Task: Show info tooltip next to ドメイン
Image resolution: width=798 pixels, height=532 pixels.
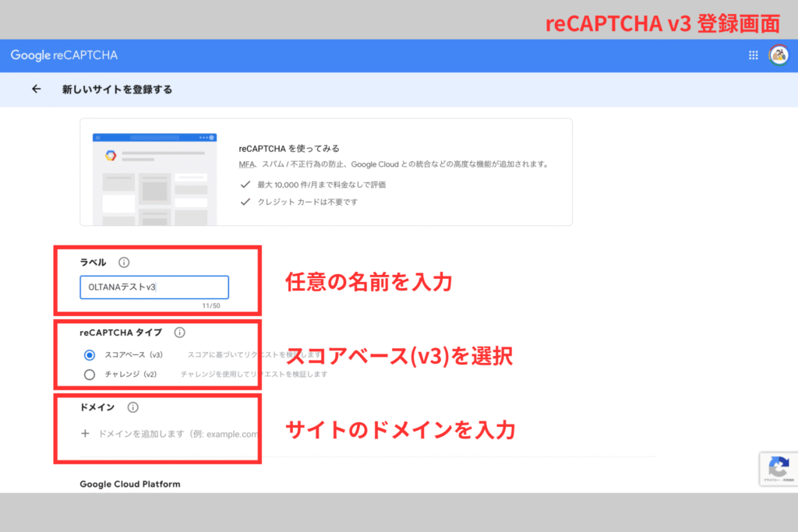Action: [x=132, y=407]
